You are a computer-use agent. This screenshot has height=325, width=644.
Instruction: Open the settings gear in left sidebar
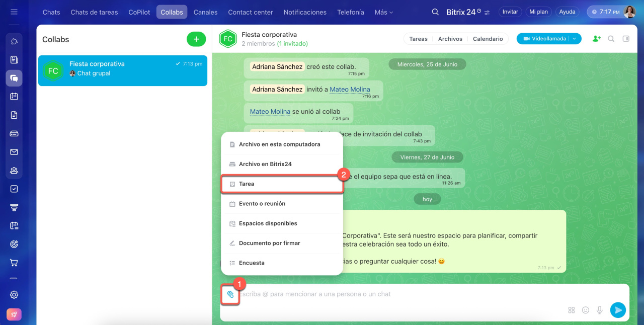pyautogui.click(x=14, y=295)
